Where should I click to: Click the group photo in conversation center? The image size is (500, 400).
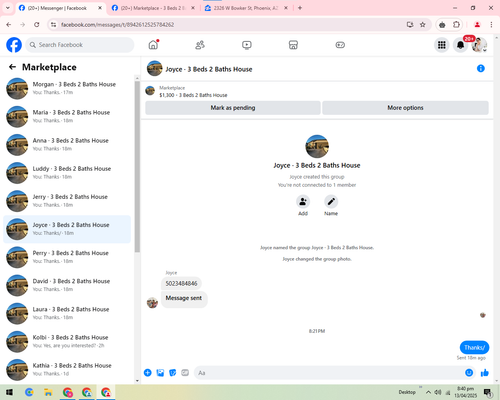(317, 146)
